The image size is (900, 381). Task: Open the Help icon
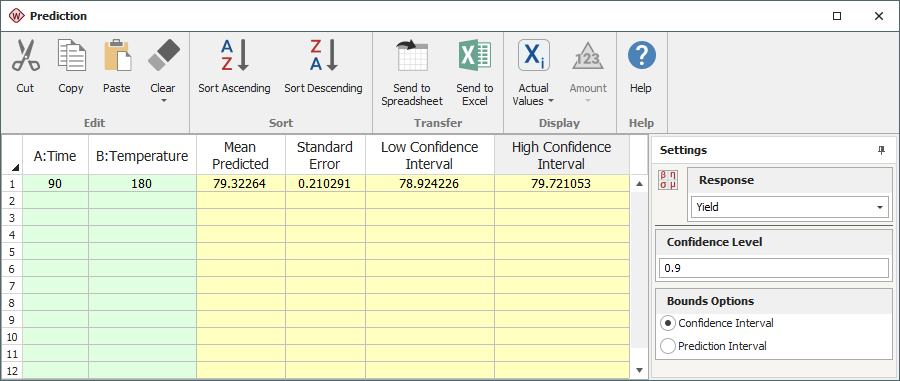641,56
